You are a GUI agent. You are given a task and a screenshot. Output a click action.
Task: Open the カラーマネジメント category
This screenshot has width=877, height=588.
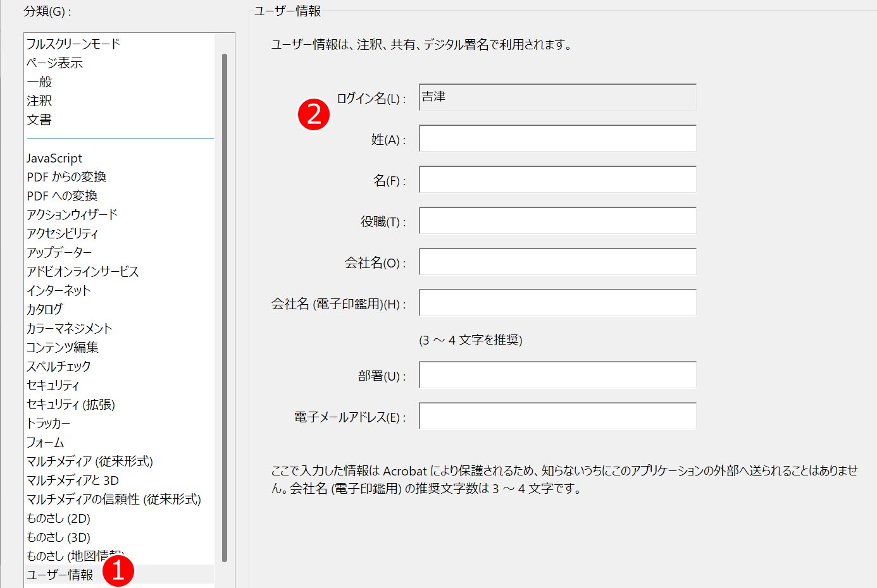[69, 329]
